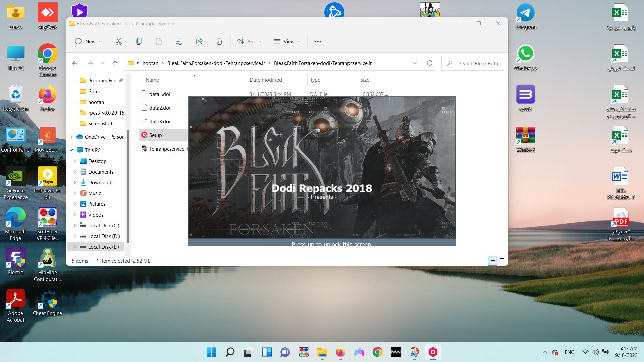
Task: Click the Copy icon in toolbar
Action: [139, 41]
